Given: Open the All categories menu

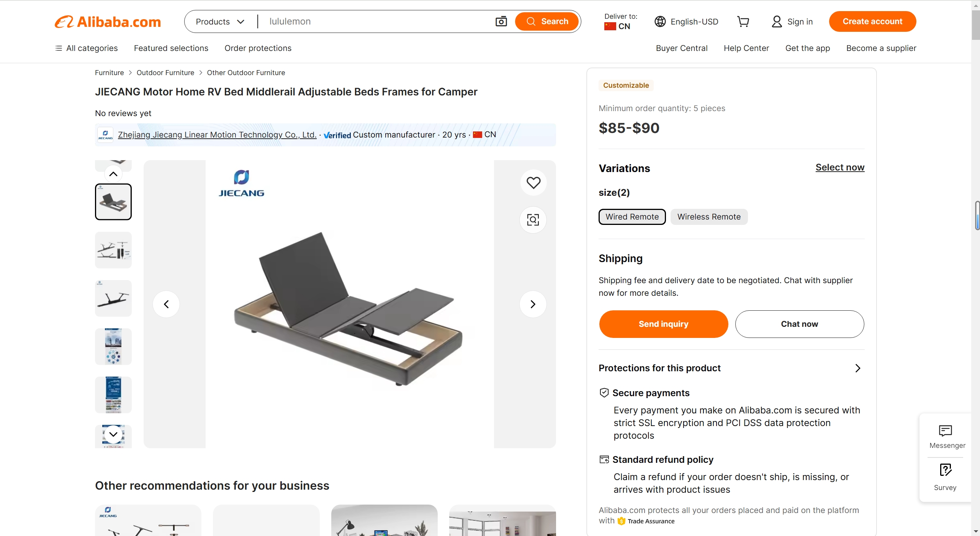Looking at the screenshot, I should pos(86,48).
